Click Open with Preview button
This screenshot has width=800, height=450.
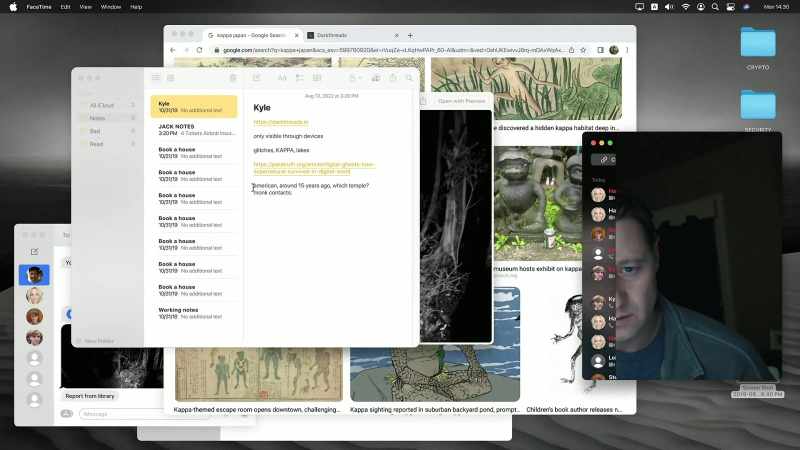462,101
